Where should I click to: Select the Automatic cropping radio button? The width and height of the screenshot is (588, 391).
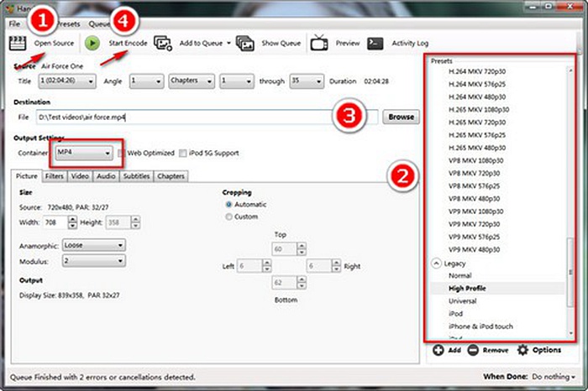pyautogui.click(x=228, y=205)
